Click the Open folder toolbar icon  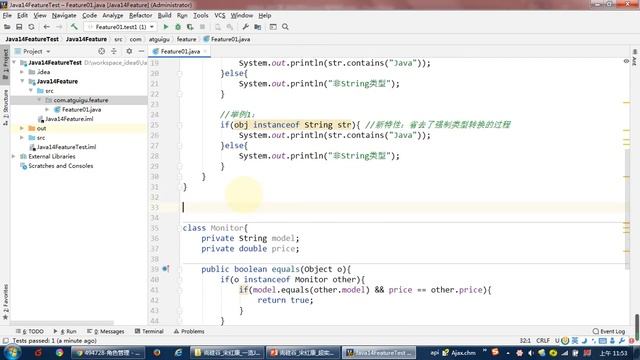click(7, 27)
